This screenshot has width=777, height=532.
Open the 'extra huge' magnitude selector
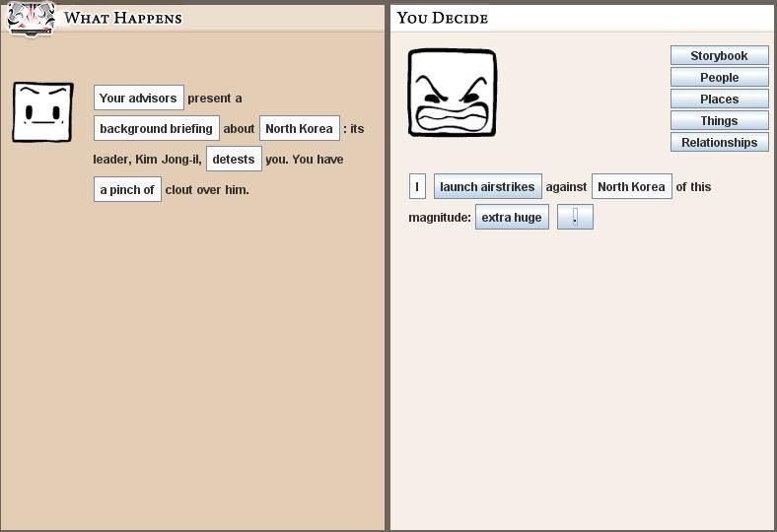(x=512, y=218)
